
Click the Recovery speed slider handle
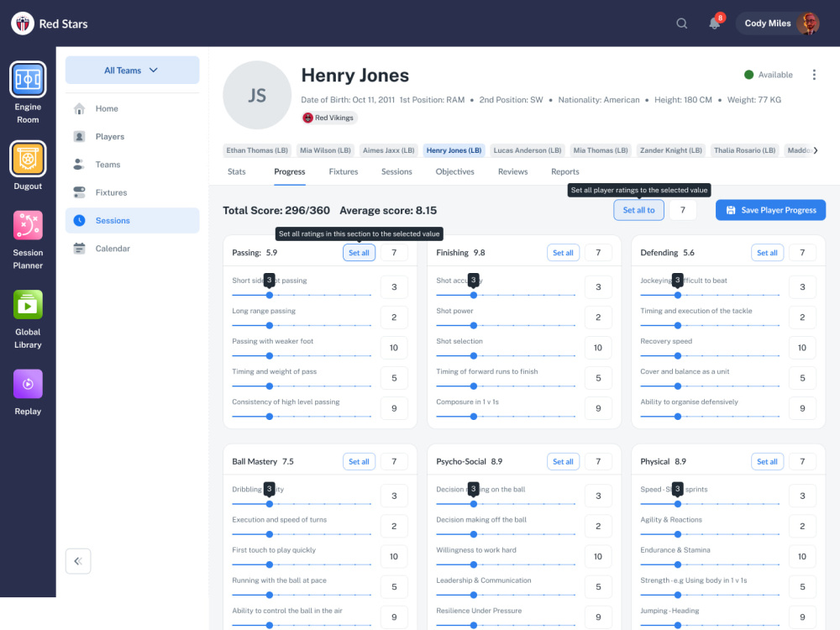[x=678, y=355]
